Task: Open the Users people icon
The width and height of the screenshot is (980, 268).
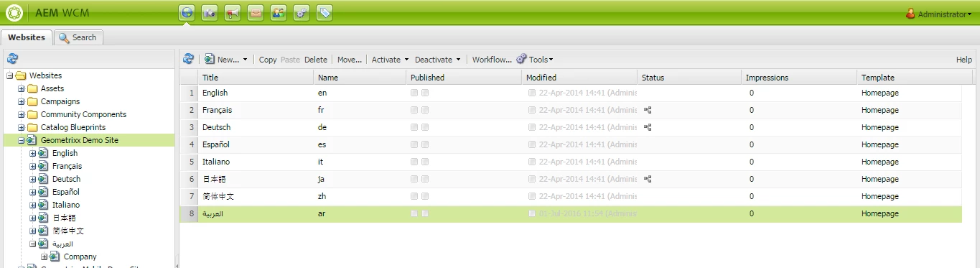Action: point(279,13)
